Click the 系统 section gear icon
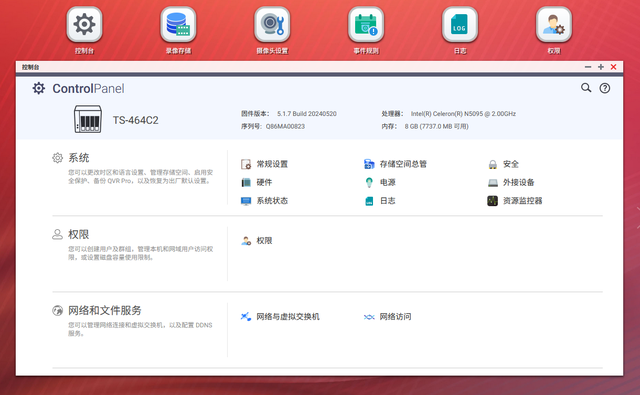 [x=58, y=158]
